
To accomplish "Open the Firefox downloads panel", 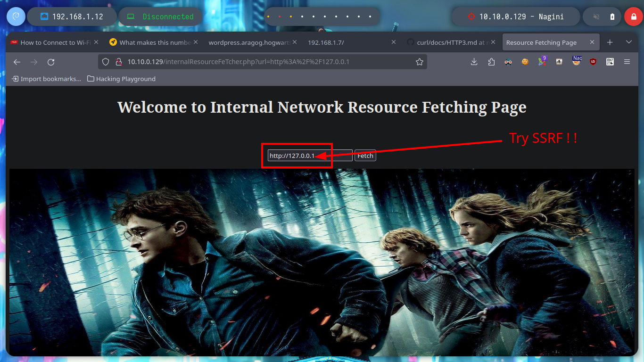I will coord(474,62).
